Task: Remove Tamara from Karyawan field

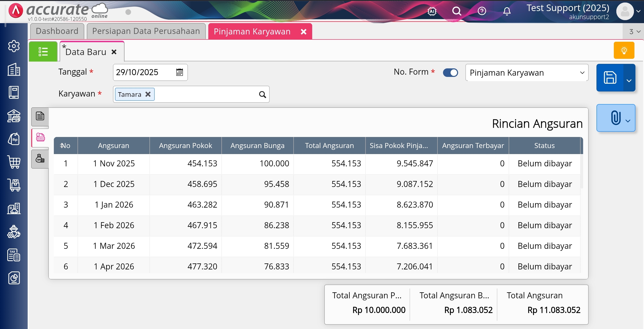Action: click(148, 94)
